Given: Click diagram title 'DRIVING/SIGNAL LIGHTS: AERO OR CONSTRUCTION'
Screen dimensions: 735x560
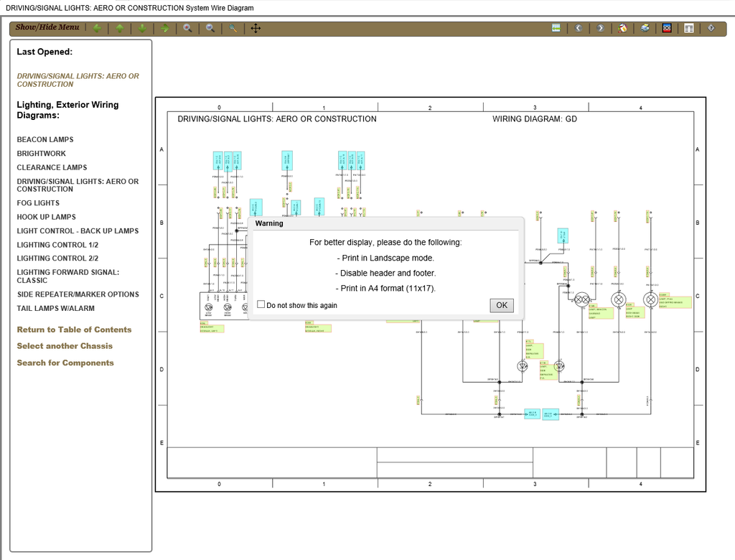Looking at the screenshot, I should point(277,119).
